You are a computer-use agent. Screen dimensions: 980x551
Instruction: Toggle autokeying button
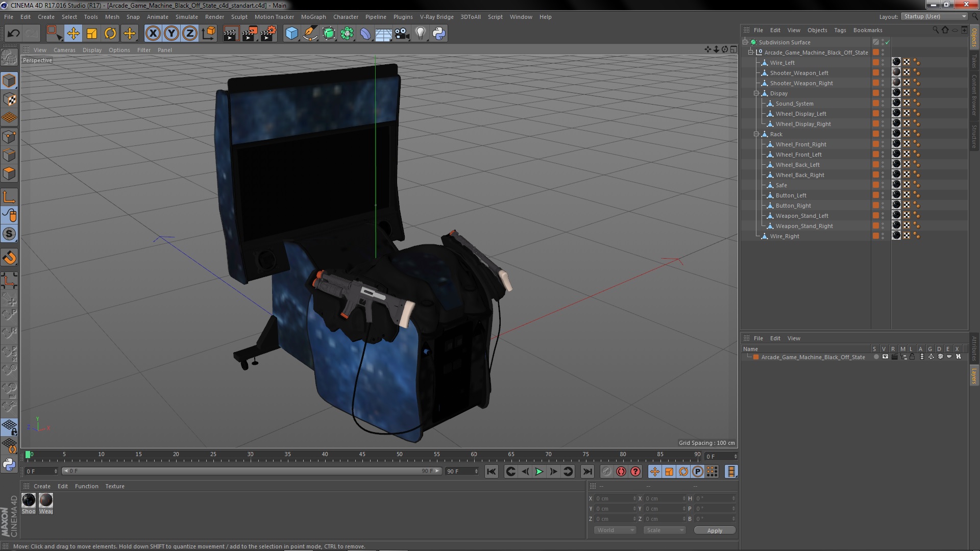[621, 472]
